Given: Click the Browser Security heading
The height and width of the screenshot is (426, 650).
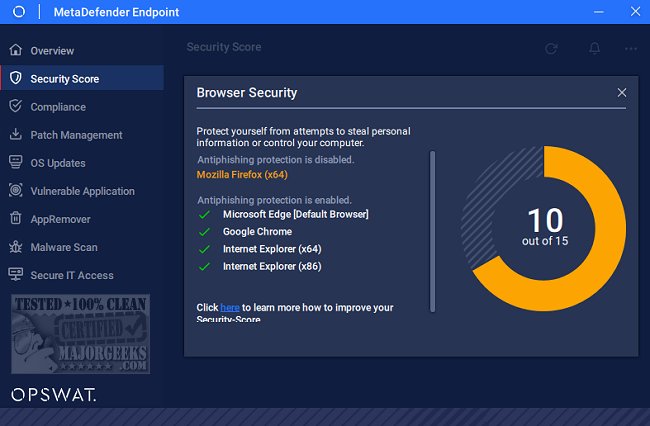Looking at the screenshot, I should point(247,92).
